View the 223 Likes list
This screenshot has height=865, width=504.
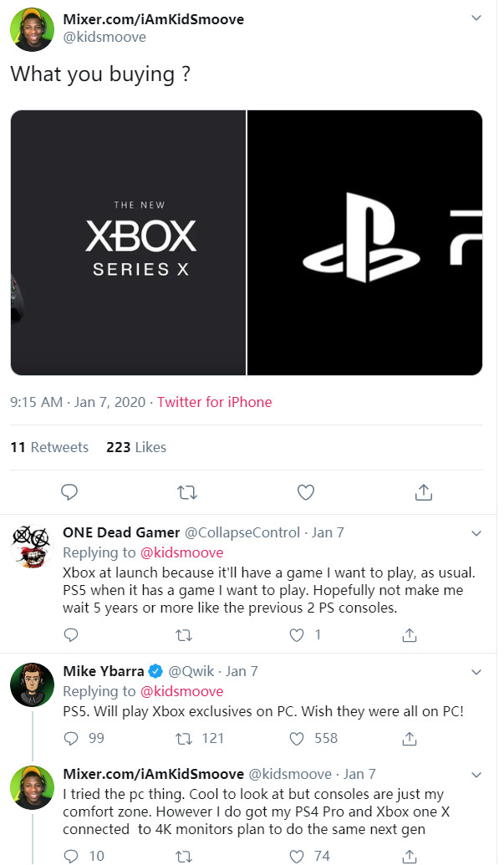[x=136, y=447]
